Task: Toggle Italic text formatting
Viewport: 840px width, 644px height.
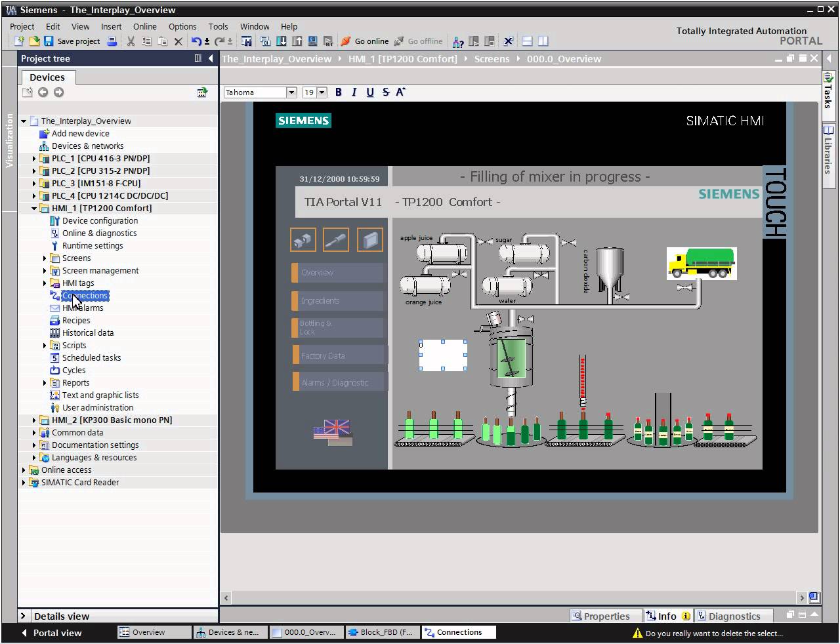Action: [354, 92]
